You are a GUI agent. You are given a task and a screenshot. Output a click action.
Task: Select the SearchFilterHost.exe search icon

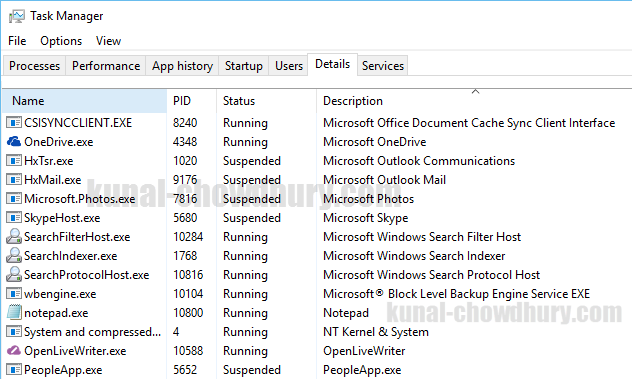(14, 236)
